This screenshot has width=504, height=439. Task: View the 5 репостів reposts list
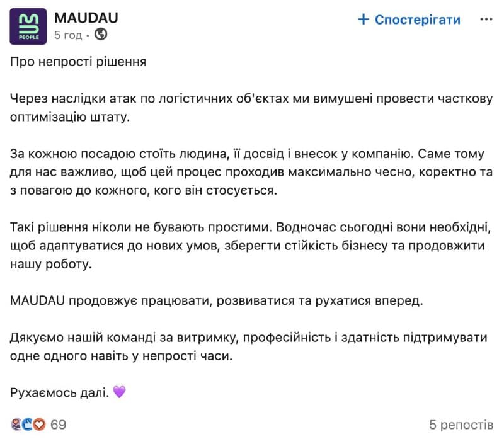pyautogui.click(x=461, y=425)
